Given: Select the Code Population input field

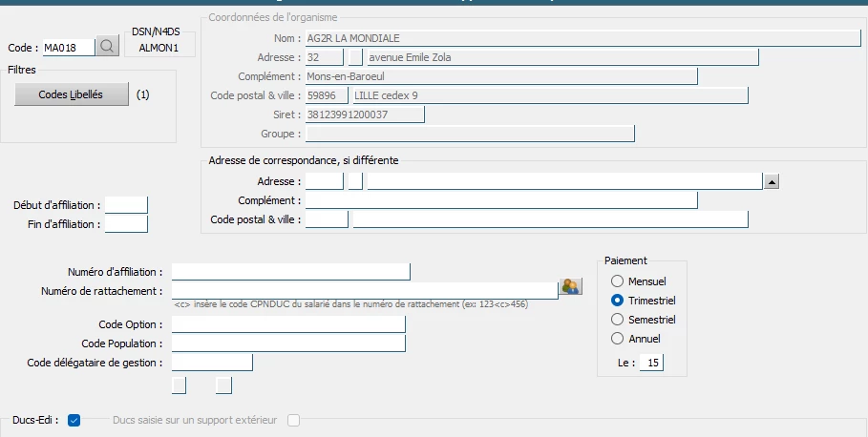Looking at the screenshot, I should (x=288, y=343).
